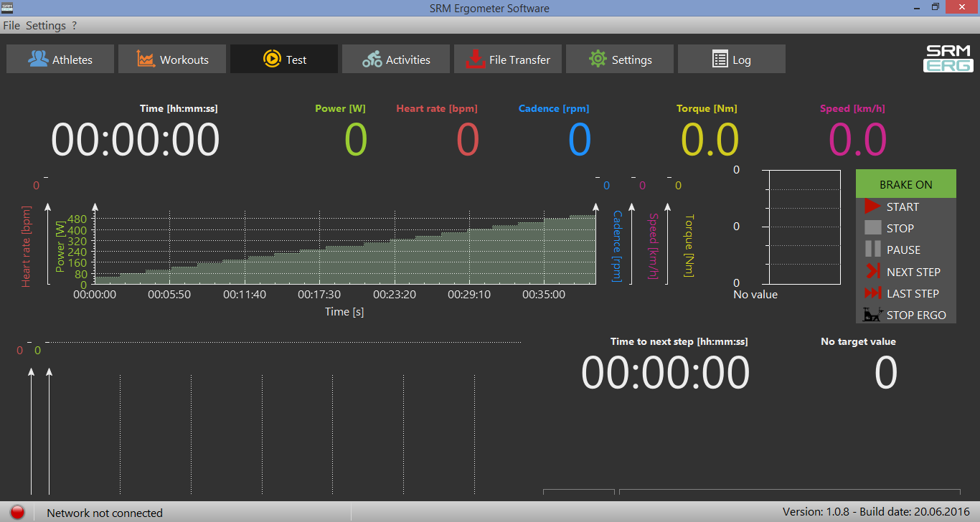Toggle the BRAKE ON button
980x522 pixels.
906,184
